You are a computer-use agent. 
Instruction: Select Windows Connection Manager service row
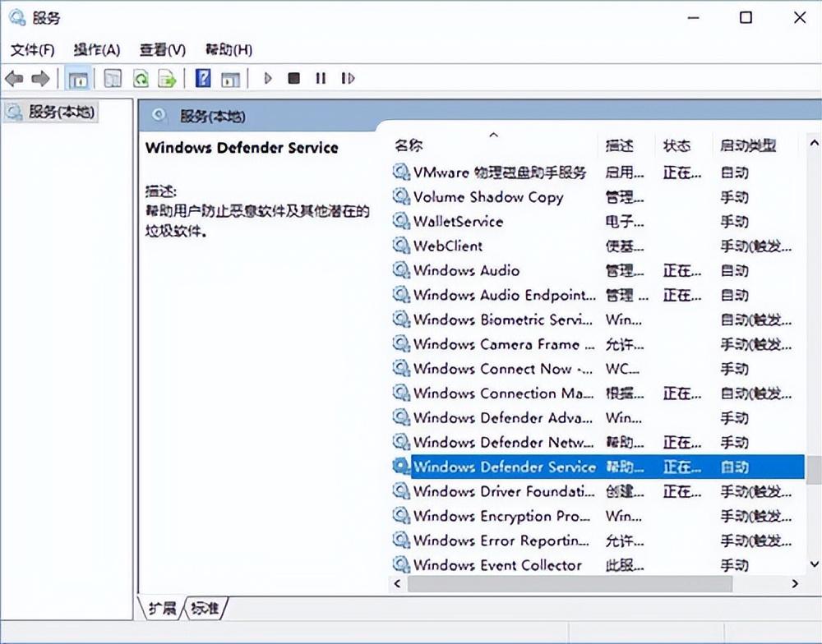click(598, 393)
